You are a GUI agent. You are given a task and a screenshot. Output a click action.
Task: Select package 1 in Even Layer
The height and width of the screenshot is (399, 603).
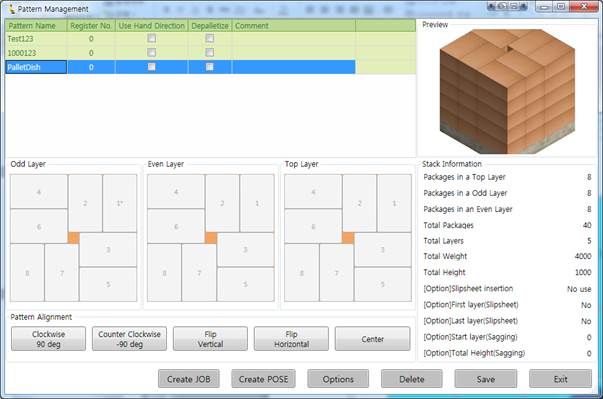(x=257, y=203)
